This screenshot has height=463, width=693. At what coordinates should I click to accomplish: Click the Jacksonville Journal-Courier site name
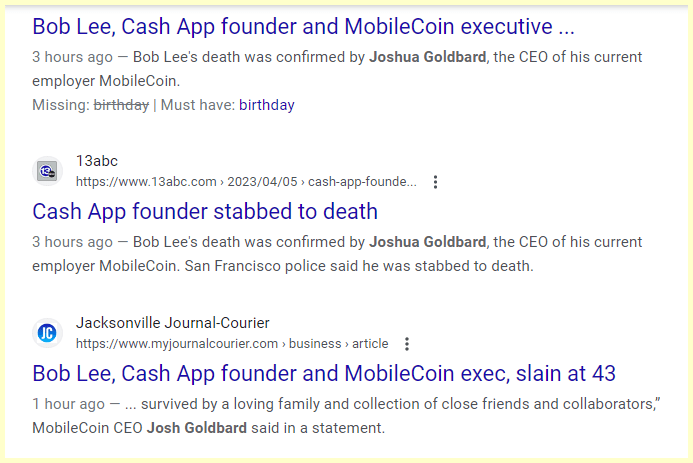[x=172, y=323]
